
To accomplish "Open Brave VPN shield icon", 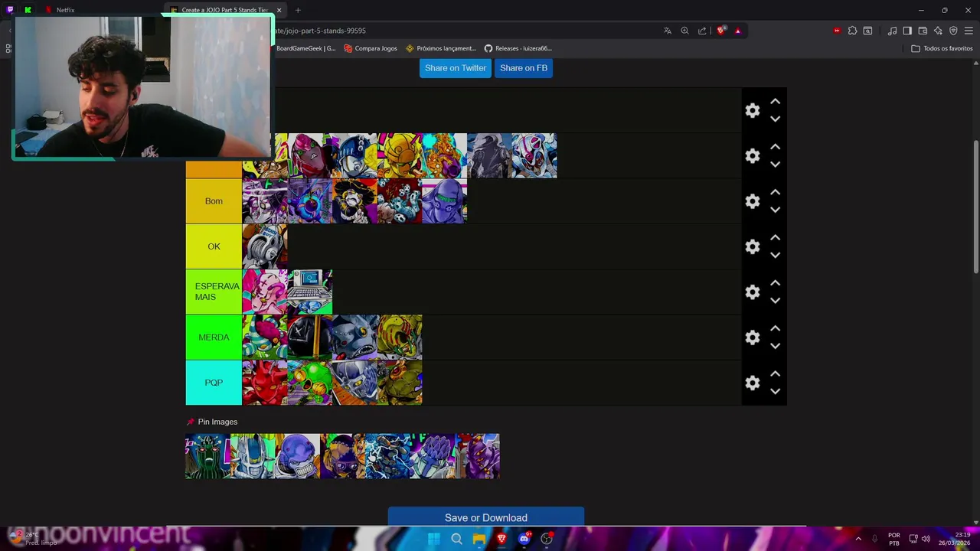I will pos(953,31).
